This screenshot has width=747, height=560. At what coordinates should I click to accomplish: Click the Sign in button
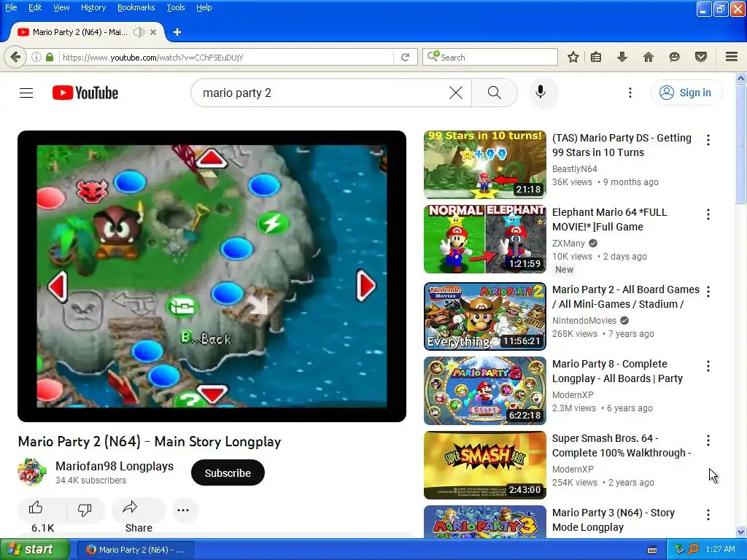686,93
